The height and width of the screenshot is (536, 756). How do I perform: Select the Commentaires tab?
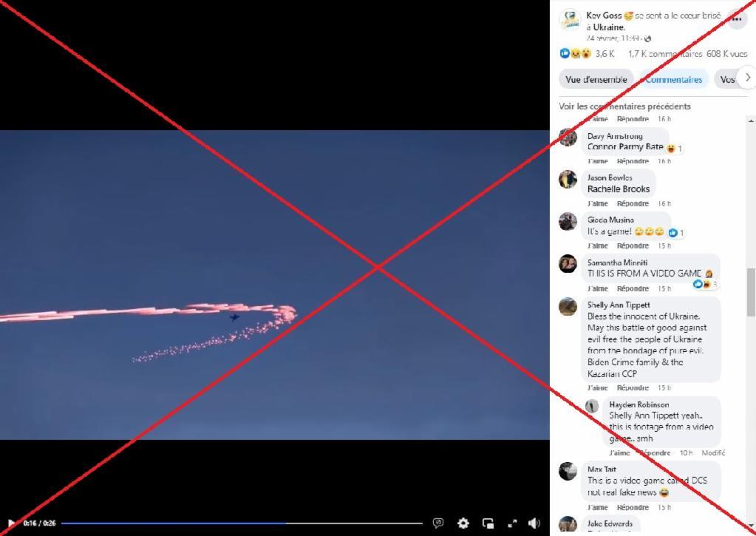673,80
